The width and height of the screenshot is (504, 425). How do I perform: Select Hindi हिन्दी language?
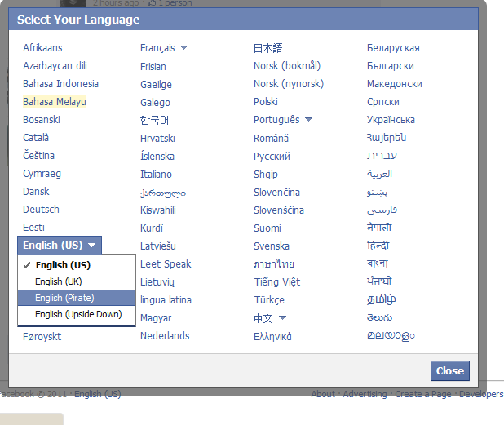coord(378,246)
